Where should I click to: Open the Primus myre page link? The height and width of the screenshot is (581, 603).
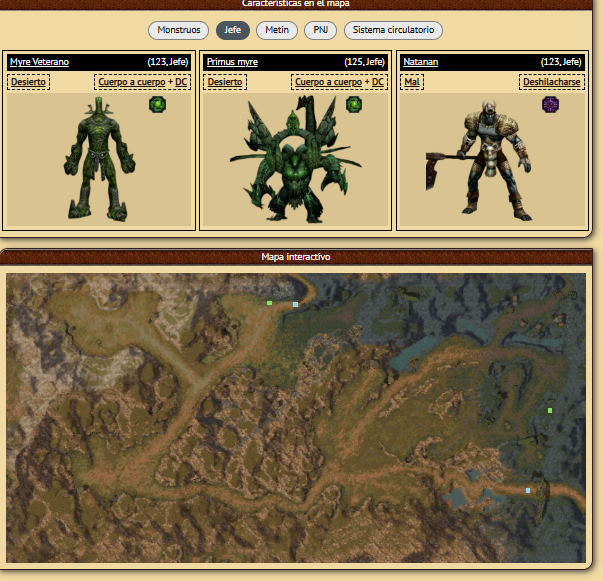(232, 62)
